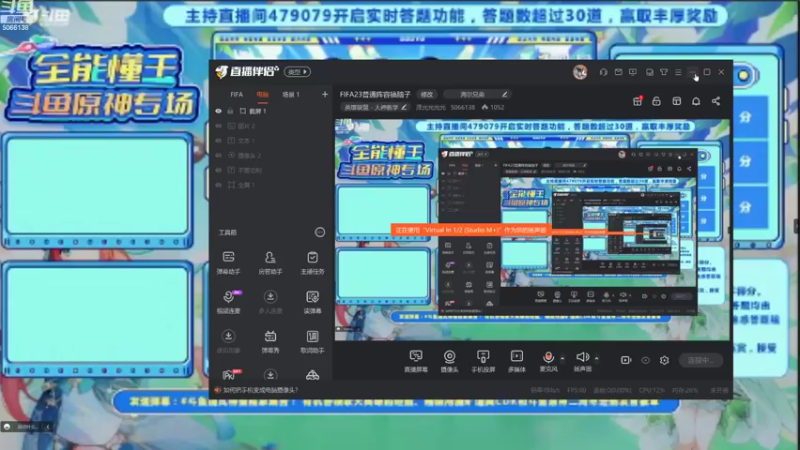Toggle visibility of 文本 1 source

pos(218,141)
